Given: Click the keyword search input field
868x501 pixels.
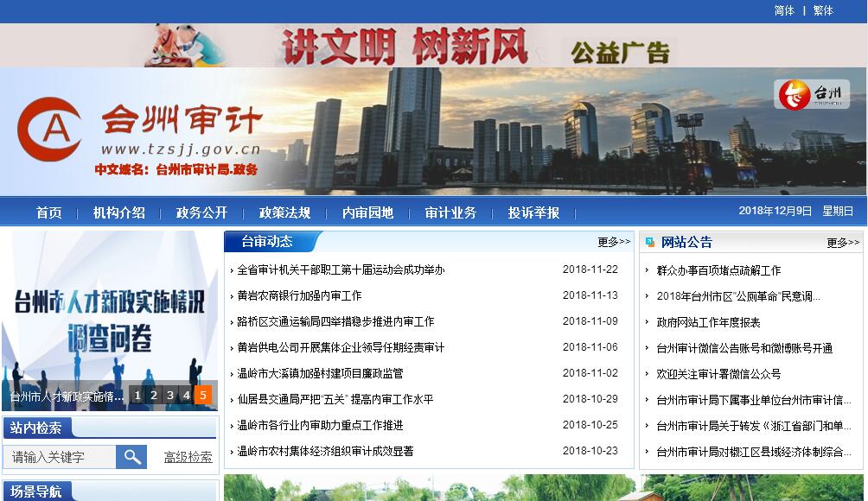Looking at the screenshot, I should click(60, 457).
